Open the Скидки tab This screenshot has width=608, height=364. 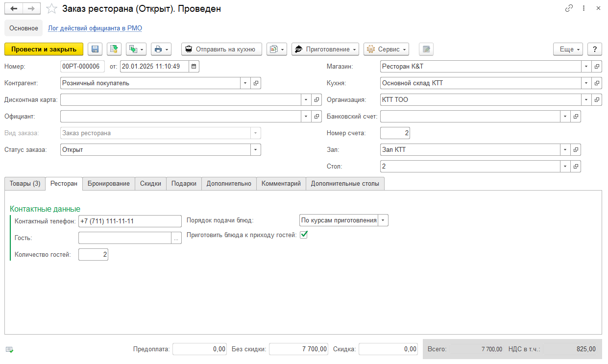[x=150, y=183]
